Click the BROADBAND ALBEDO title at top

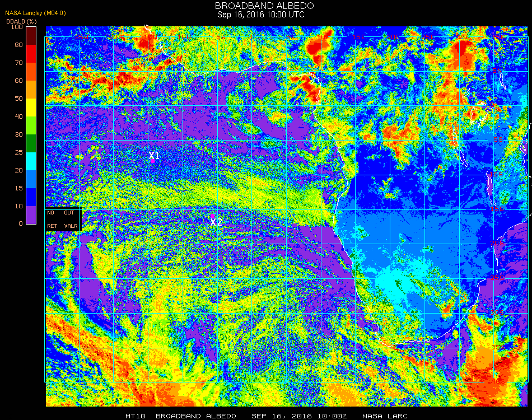click(264, 6)
